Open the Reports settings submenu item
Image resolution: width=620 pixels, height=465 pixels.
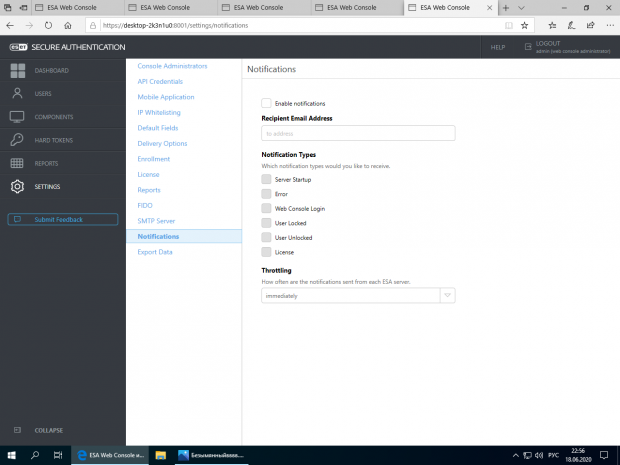[x=149, y=190]
